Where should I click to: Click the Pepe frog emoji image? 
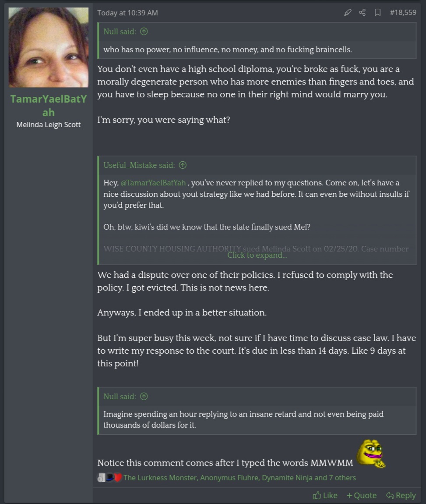(371, 454)
